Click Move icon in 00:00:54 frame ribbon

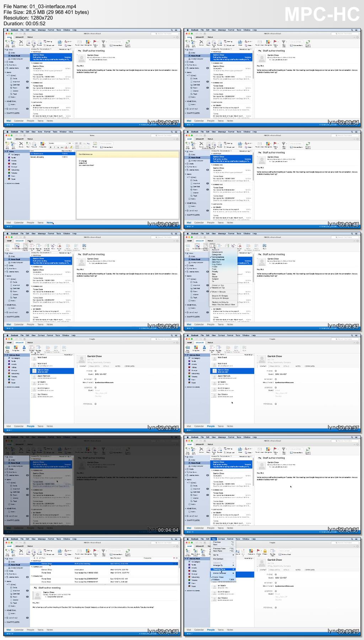pos(240,42)
